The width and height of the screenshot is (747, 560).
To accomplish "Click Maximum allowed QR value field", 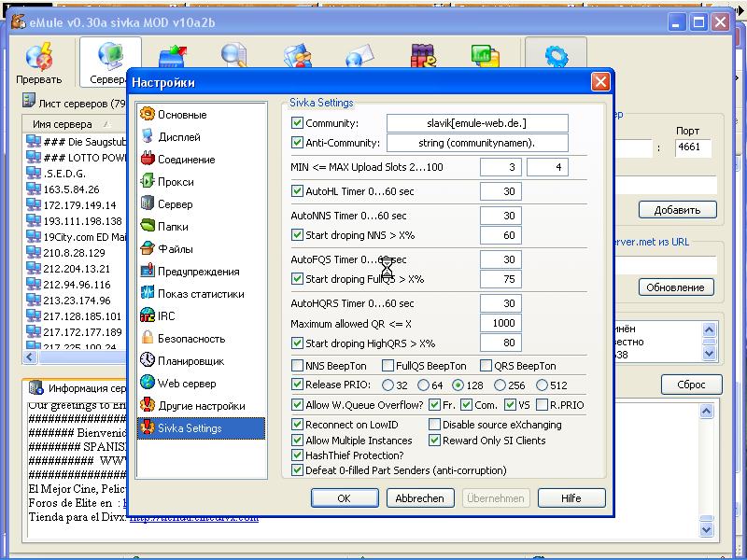I will (500, 323).
